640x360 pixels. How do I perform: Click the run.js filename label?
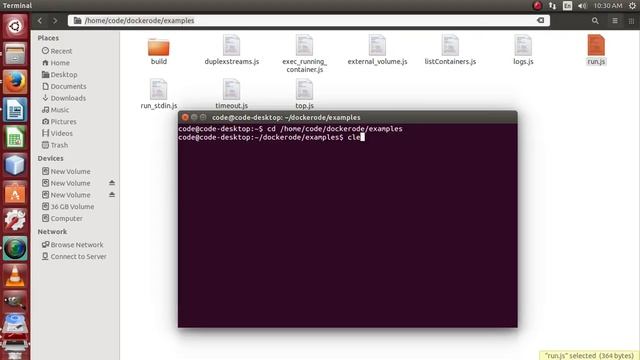click(596, 62)
